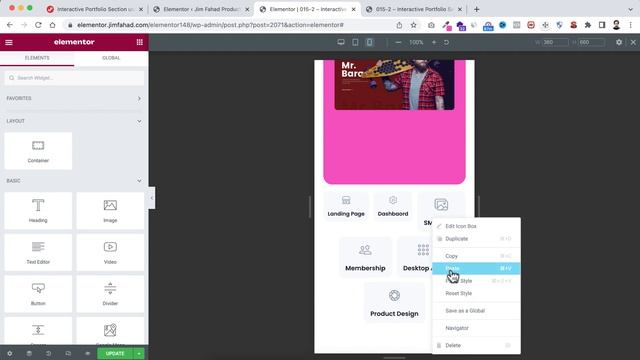The height and width of the screenshot is (360, 640).
Task: Choose Navigator from context menu
Action: tap(476, 328)
